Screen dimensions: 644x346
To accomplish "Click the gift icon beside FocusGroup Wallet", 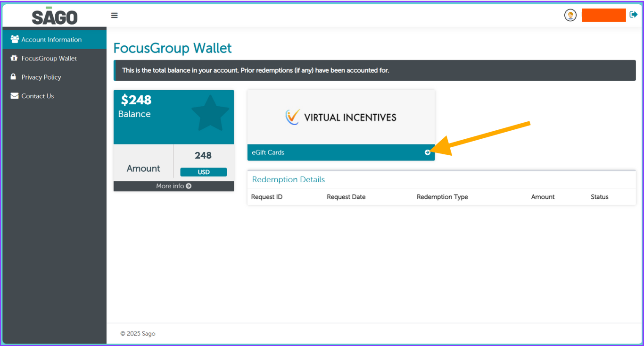I will [14, 58].
